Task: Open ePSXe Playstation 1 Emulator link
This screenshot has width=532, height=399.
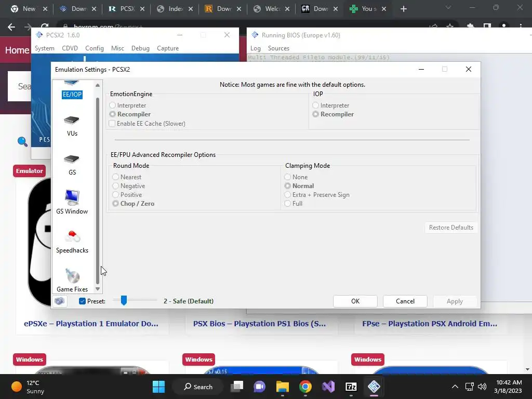Action: point(91,323)
